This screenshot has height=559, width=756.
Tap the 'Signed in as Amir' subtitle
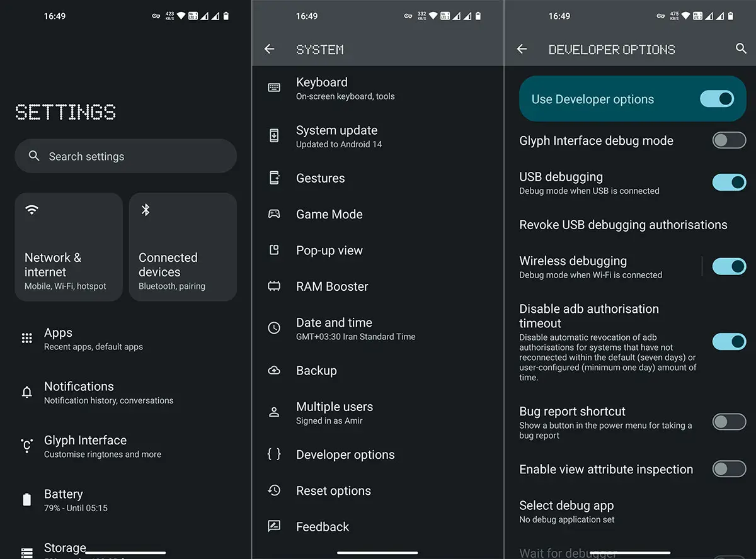(x=329, y=421)
